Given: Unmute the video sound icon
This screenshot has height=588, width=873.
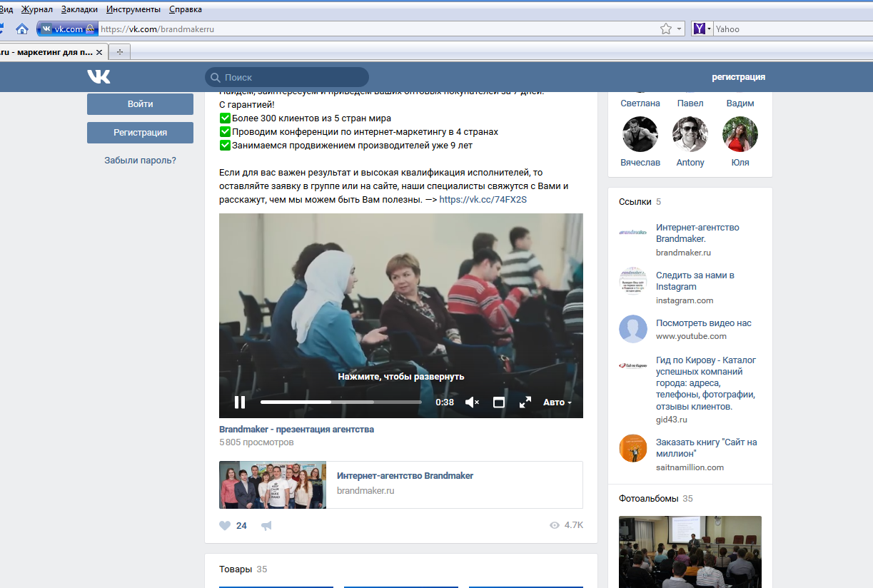Looking at the screenshot, I should (x=472, y=402).
